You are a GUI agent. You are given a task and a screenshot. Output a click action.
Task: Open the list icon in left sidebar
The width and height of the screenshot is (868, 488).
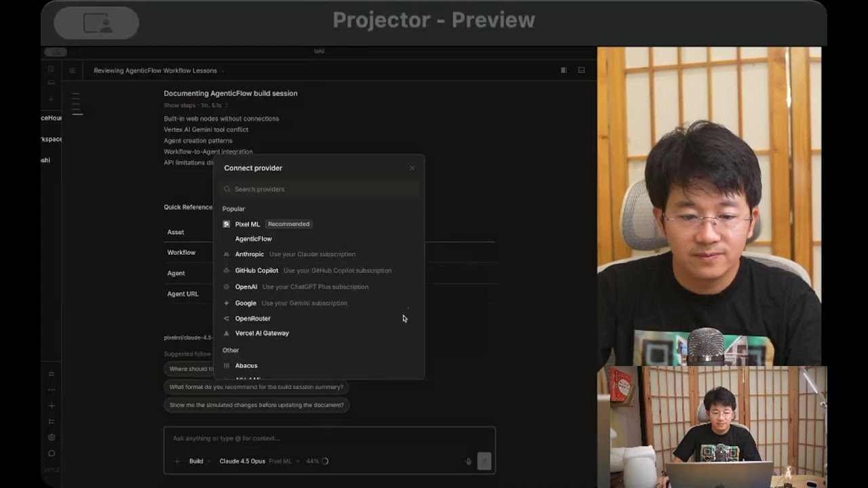(52, 422)
